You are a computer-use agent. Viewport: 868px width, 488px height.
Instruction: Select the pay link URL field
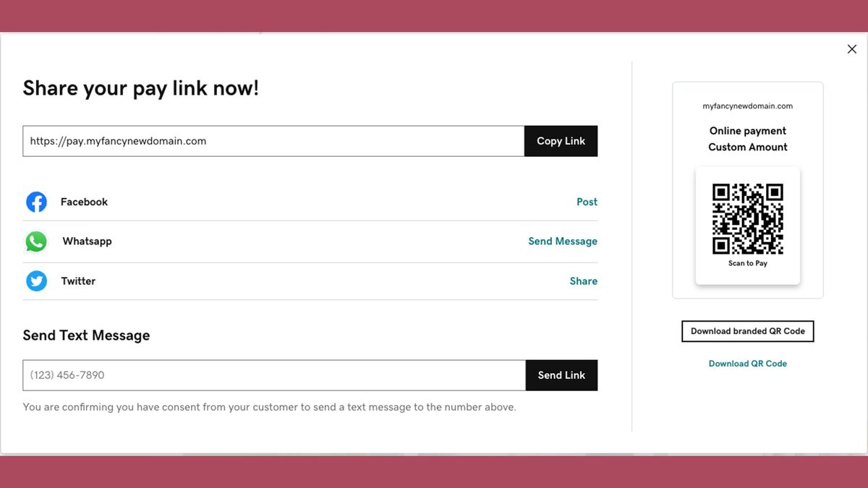coord(217,141)
